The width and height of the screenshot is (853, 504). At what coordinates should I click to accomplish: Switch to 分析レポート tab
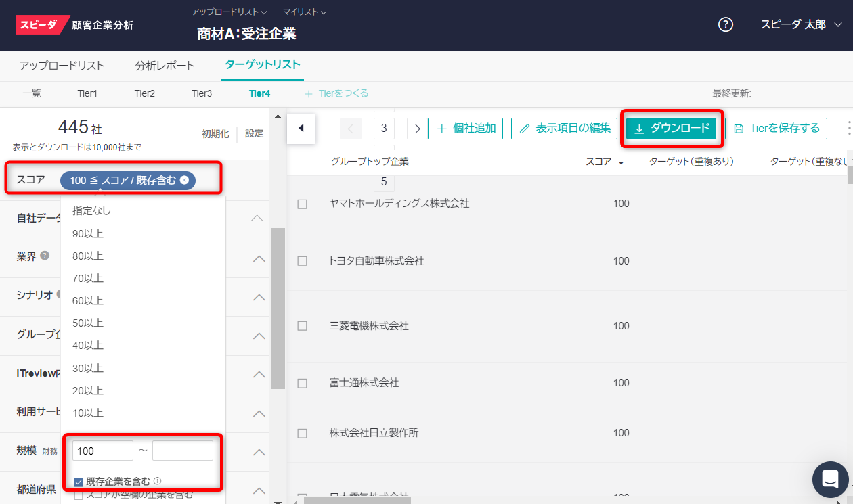[x=165, y=66]
